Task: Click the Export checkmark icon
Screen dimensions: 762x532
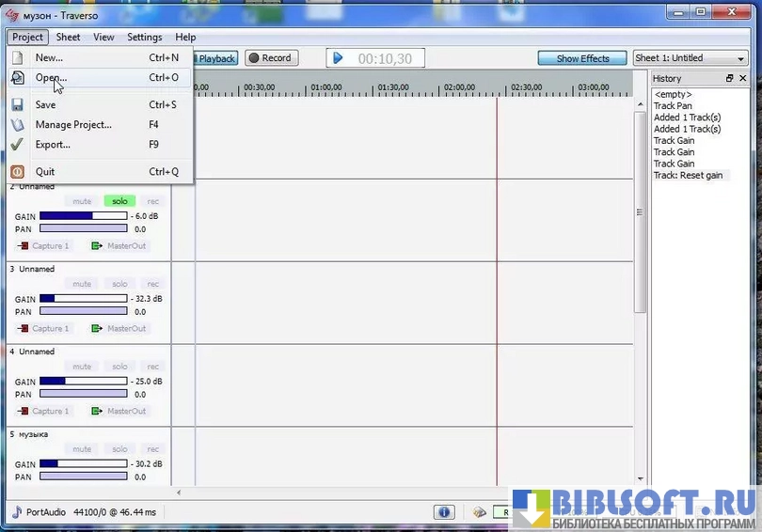Action: pyautogui.click(x=17, y=145)
